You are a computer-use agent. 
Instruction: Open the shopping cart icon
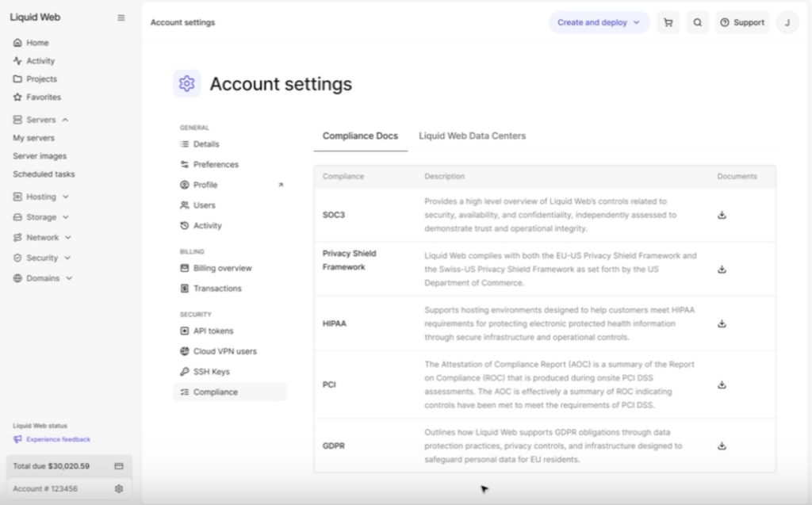[668, 22]
